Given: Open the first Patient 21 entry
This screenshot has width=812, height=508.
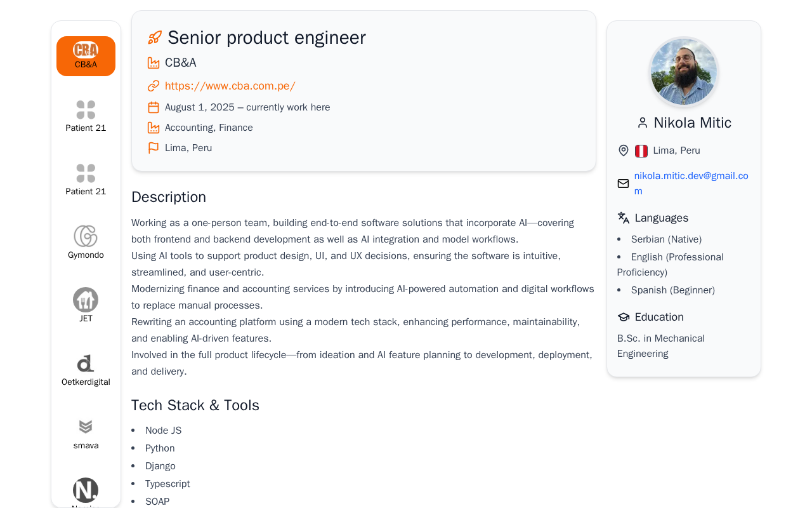Looking at the screenshot, I should tap(86, 116).
